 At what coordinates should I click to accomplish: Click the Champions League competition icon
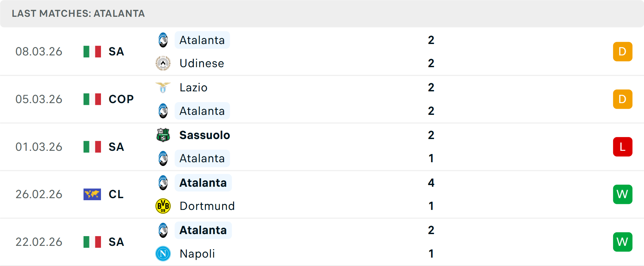tap(92, 194)
